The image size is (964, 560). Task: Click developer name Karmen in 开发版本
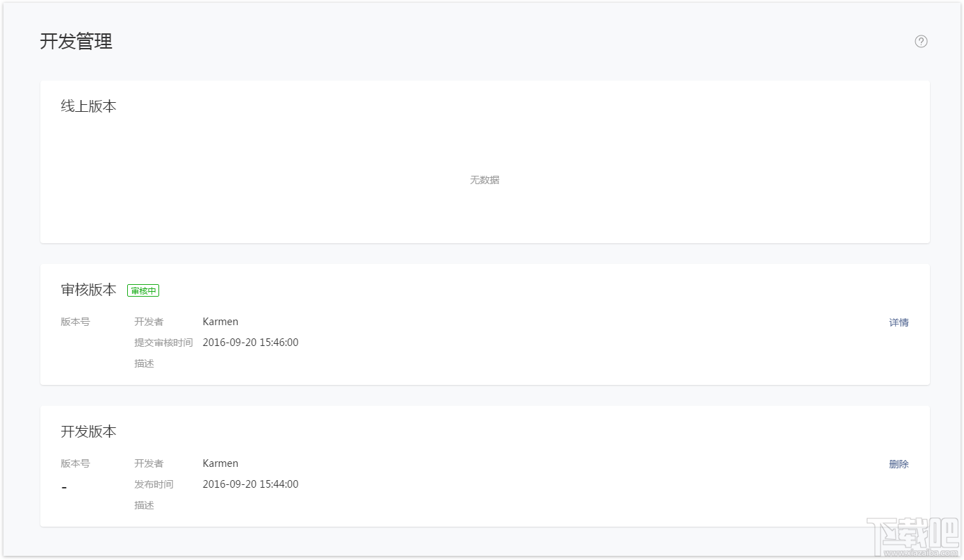click(x=220, y=463)
